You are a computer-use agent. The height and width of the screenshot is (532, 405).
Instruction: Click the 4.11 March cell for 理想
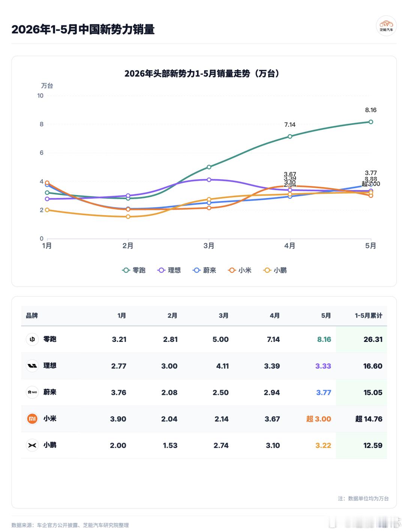pos(222,366)
